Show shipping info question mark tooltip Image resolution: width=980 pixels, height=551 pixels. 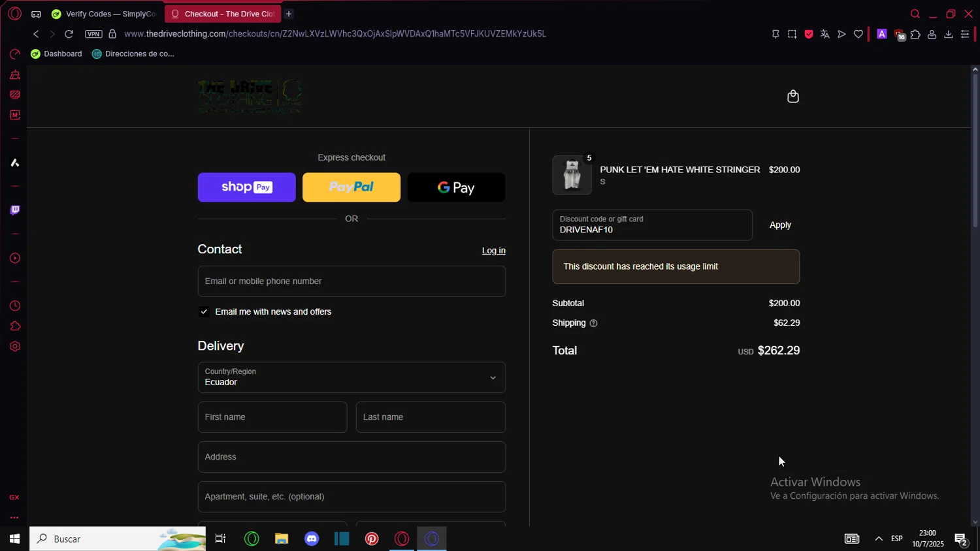tap(593, 323)
